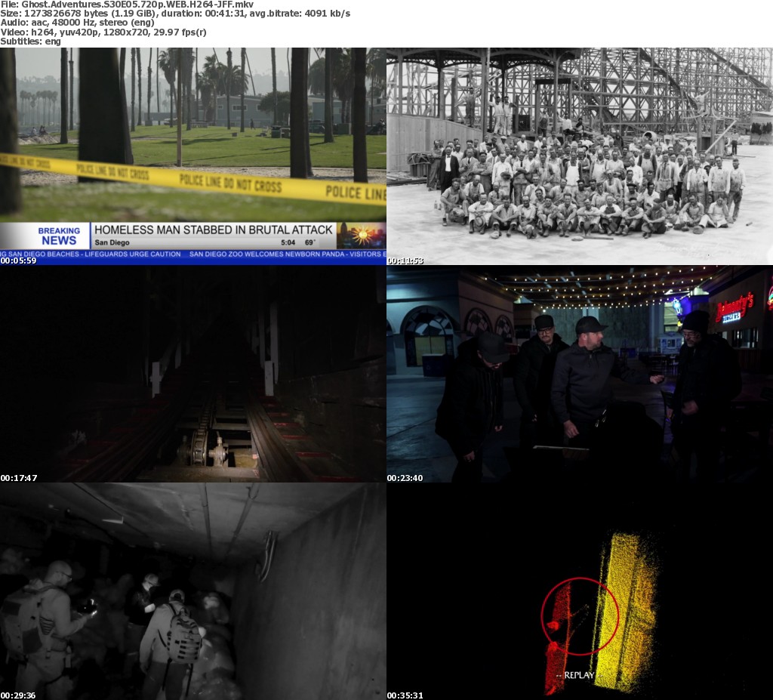This screenshot has width=773, height=700.
Task: Click the file name Ghost.Adventures.S30E05 line
Action: click(127, 5)
